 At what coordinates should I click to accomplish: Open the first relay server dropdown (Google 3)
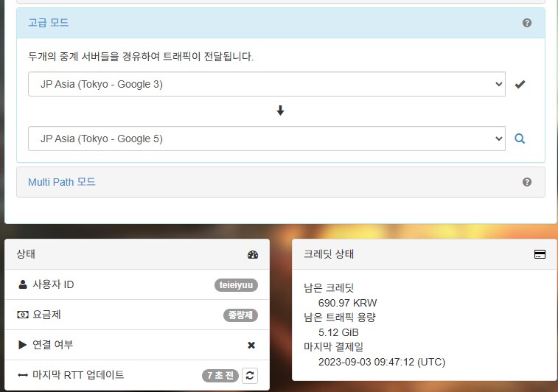tap(267, 84)
